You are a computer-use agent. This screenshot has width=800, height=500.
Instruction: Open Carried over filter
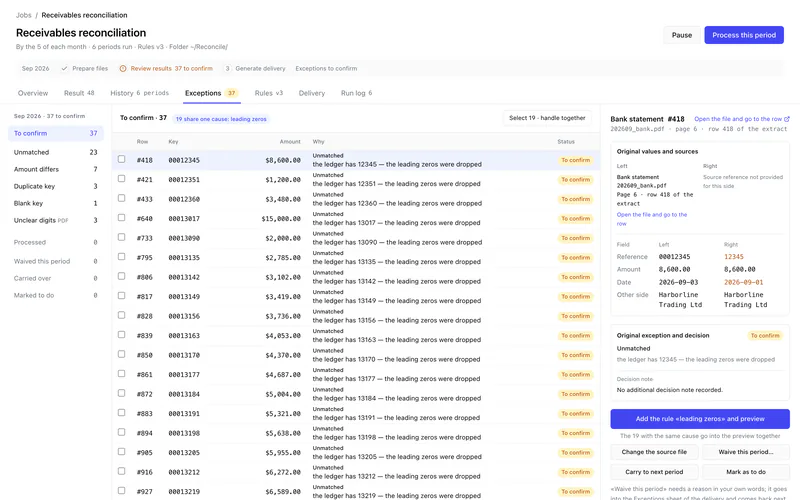pos(56,278)
